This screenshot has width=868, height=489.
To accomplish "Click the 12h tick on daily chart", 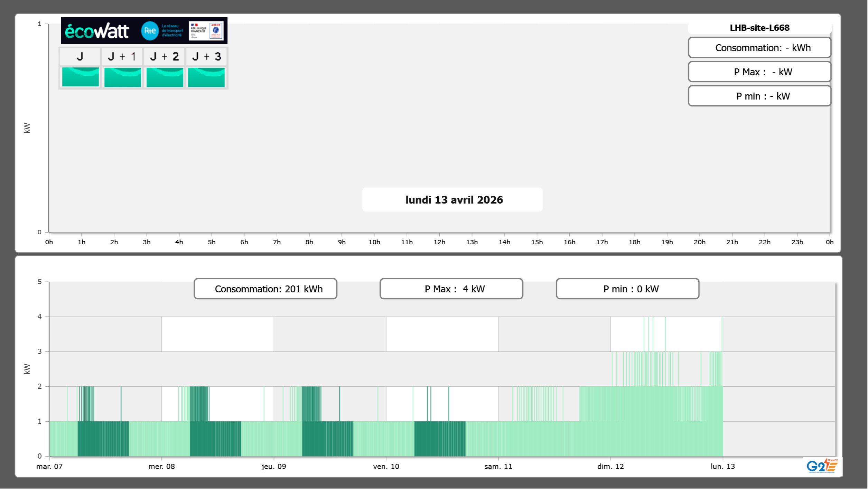I will click(x=439, y=242).
